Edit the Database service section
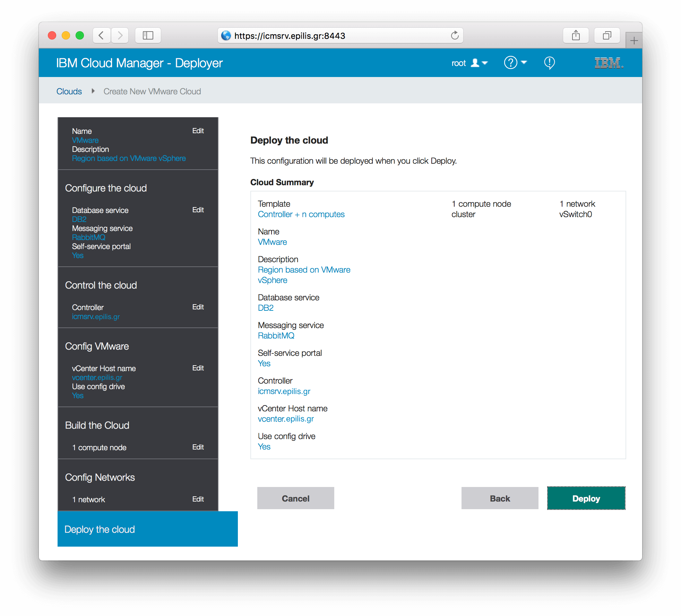This screenshot has width=681, height=616. [x=198, y=210]
